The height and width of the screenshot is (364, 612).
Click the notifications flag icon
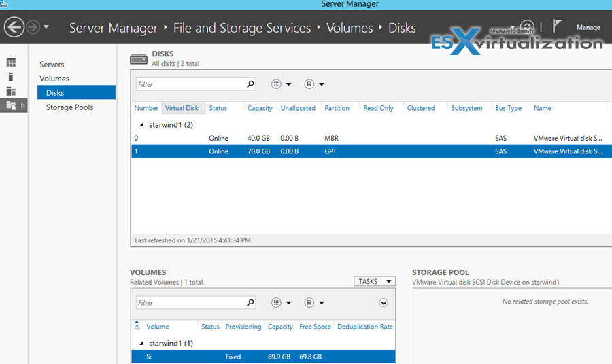tap(557, 26)
